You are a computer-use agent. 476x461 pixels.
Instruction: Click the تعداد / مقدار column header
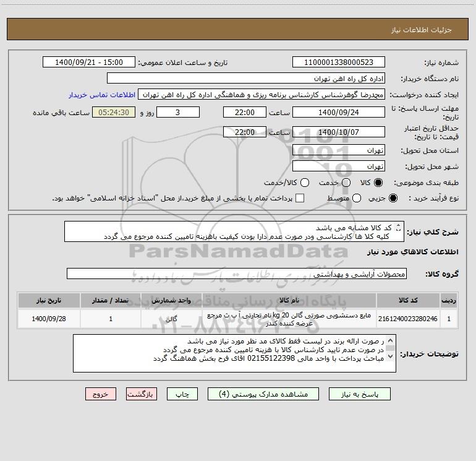coord(111,301)
